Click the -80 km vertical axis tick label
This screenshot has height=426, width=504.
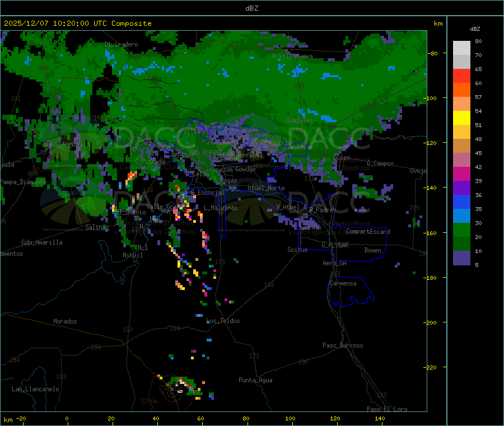(432, 53)
